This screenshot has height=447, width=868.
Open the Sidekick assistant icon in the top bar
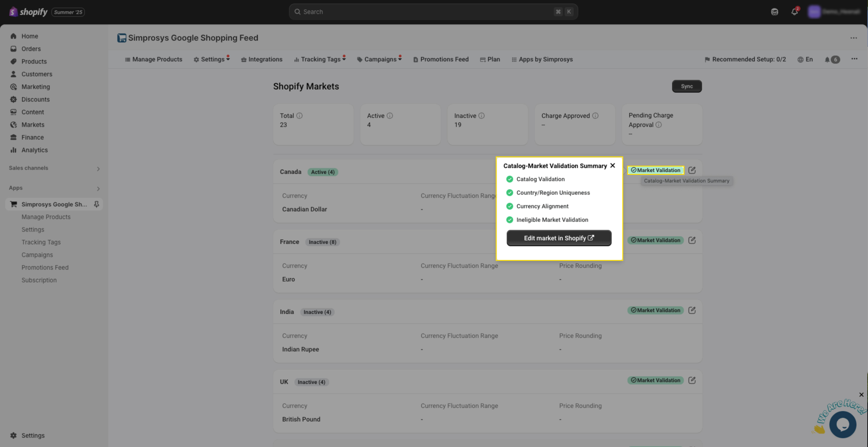[775, 12]
